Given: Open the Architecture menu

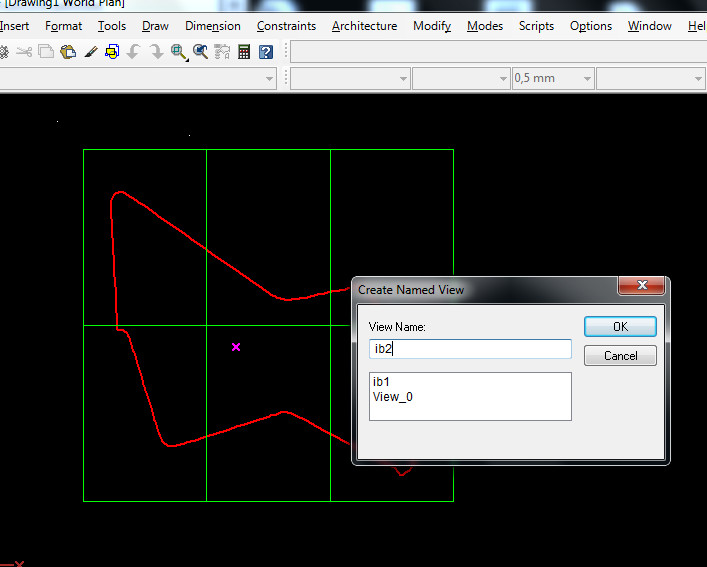Looking at the screenshot, I should pos(364,26).
